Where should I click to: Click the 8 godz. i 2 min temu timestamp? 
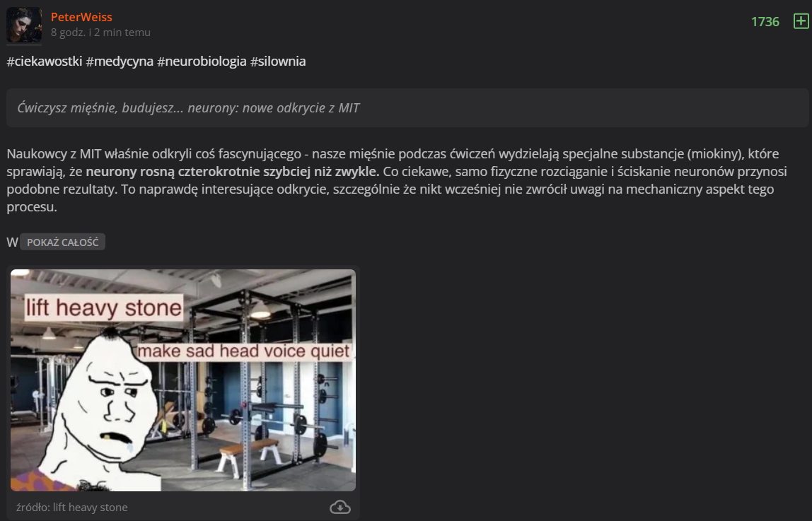100,32
